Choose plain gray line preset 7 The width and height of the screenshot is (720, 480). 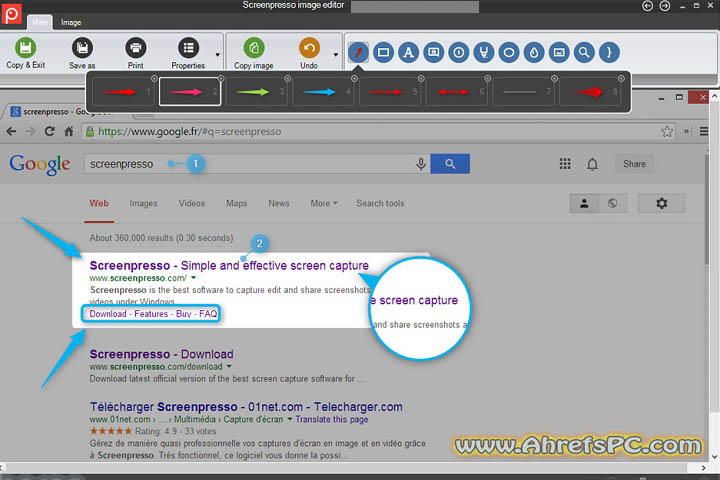523,92
